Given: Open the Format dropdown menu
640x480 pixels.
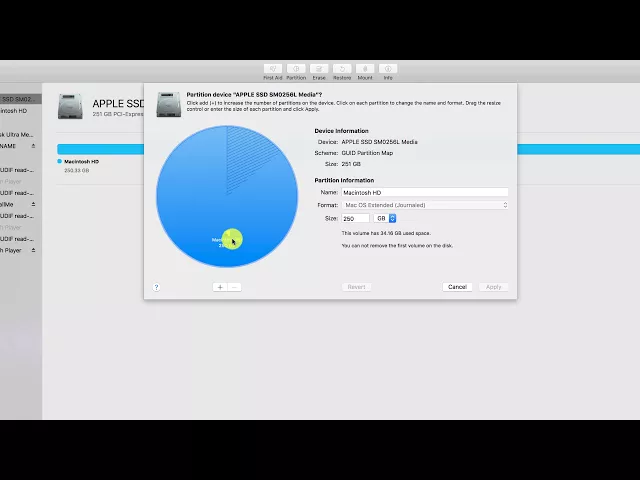Looking at the screenshot, I should pyautogui.click(x=426, y=205).
